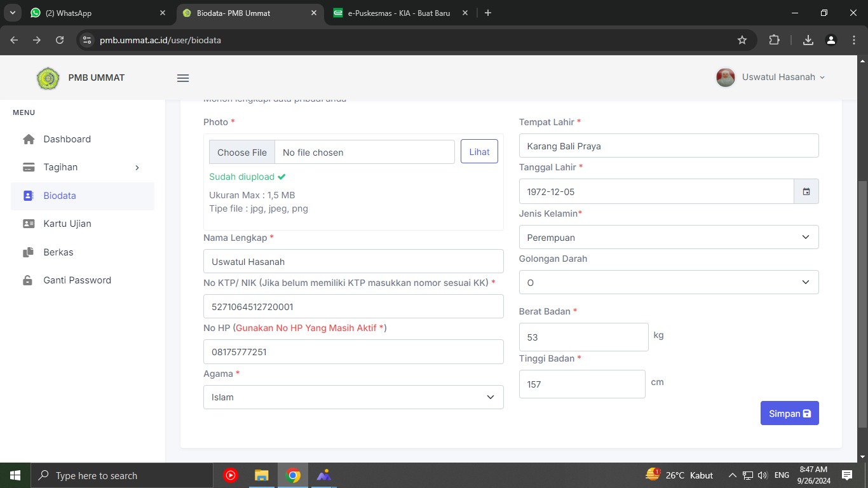This screenshot has width=868, height=488.
Task: Reload the page
Action: [60, 40]
